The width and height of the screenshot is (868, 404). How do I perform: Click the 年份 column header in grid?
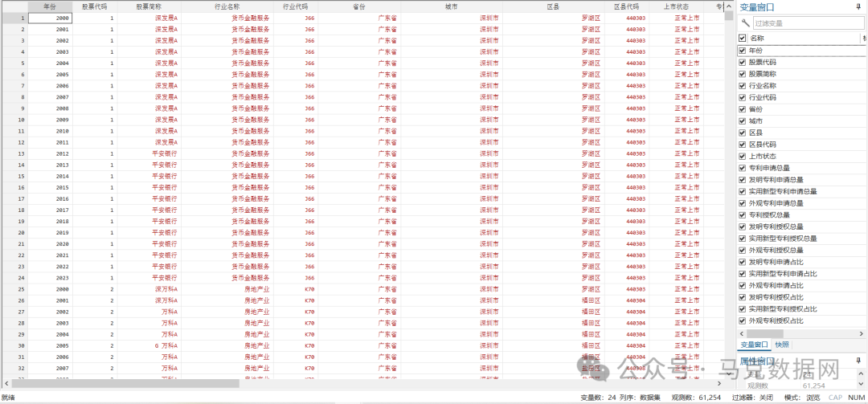coord(50,6)
